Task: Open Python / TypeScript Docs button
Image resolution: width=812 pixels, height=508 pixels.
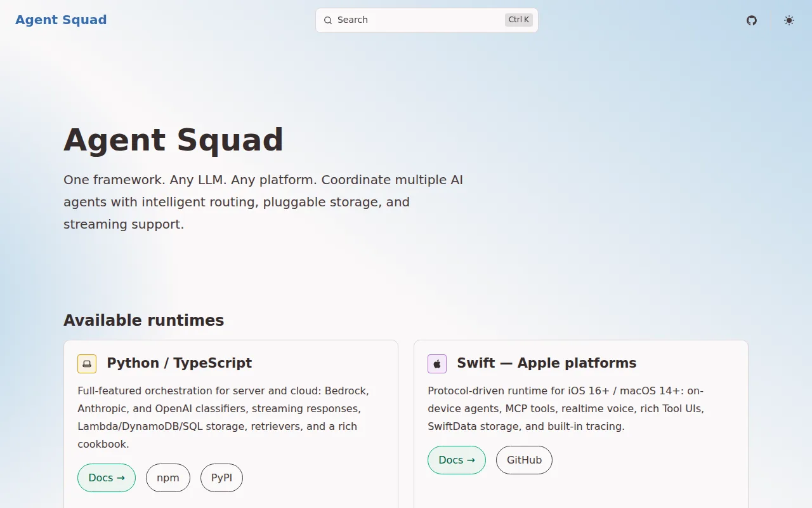Action: point(107,478)
